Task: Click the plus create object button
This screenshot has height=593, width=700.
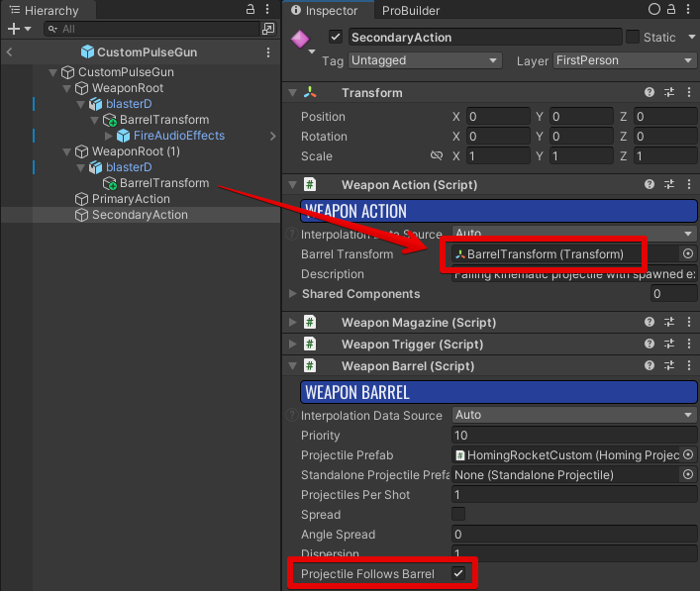Action: (x=14, y=29)
